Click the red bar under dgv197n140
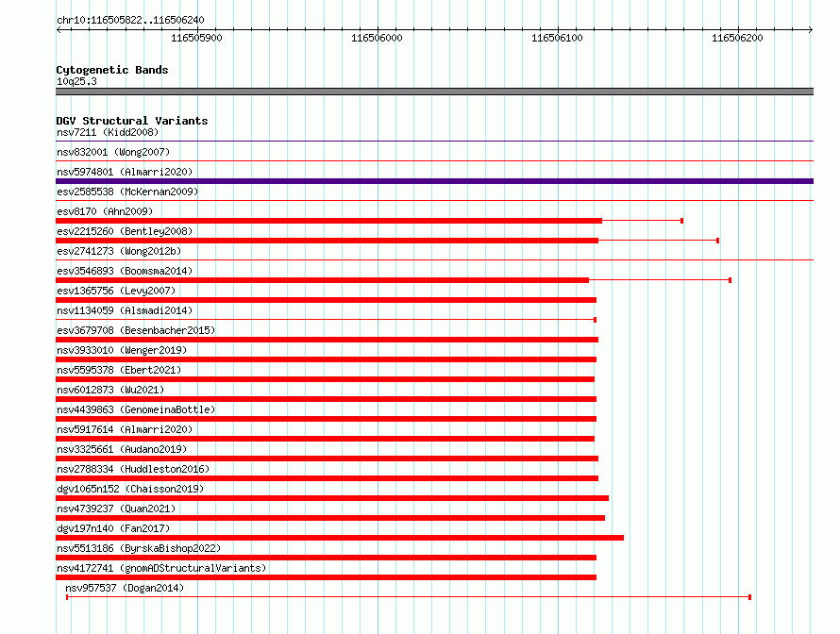This screenshot has width=840, height=634. pos(340,538)
